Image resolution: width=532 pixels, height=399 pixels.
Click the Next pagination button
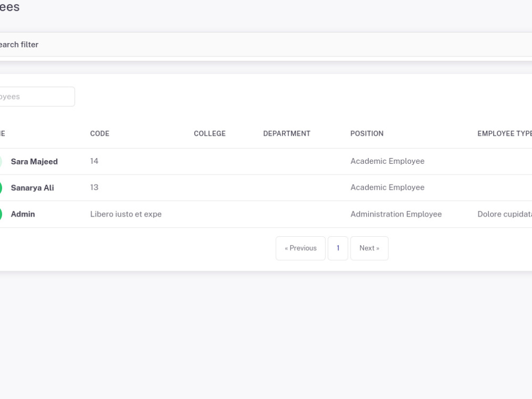point(369,248)
